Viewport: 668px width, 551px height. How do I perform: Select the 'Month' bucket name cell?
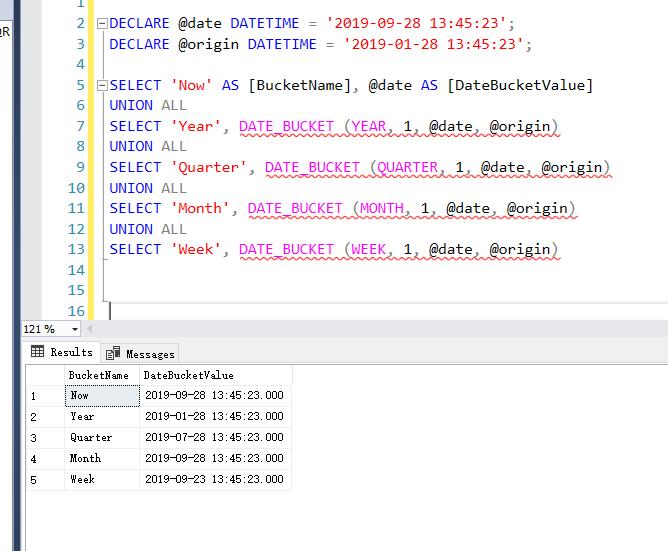(x=102, y=459)
